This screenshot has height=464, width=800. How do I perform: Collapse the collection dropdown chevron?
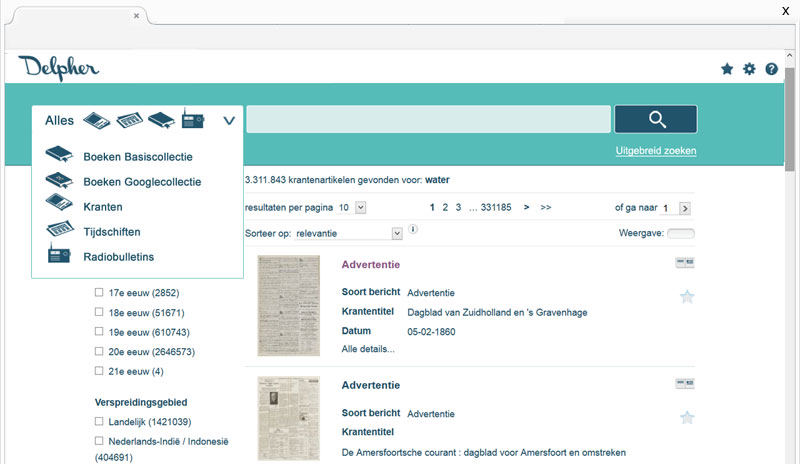[x=229, y=121]
